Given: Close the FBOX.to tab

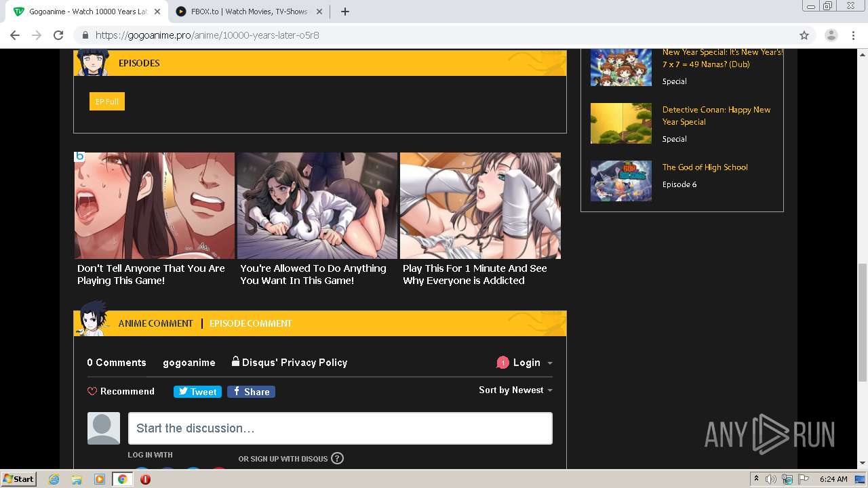Looking at the screenshot, I should pos(319,12).
